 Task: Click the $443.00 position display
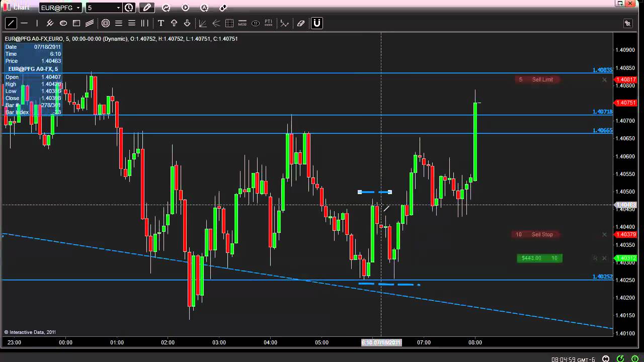(x=531, y=258)
